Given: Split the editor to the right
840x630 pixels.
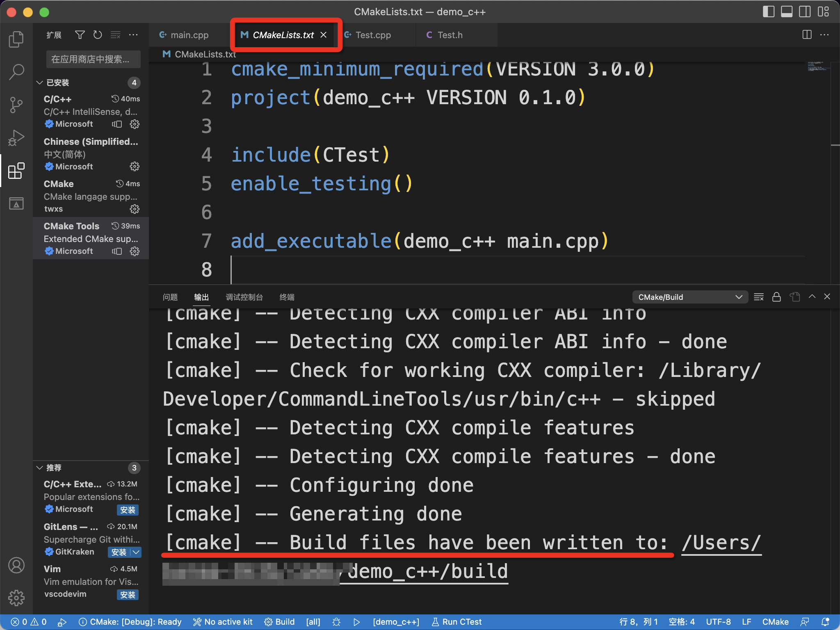Looking at the screenshot, I should point(807,35).
